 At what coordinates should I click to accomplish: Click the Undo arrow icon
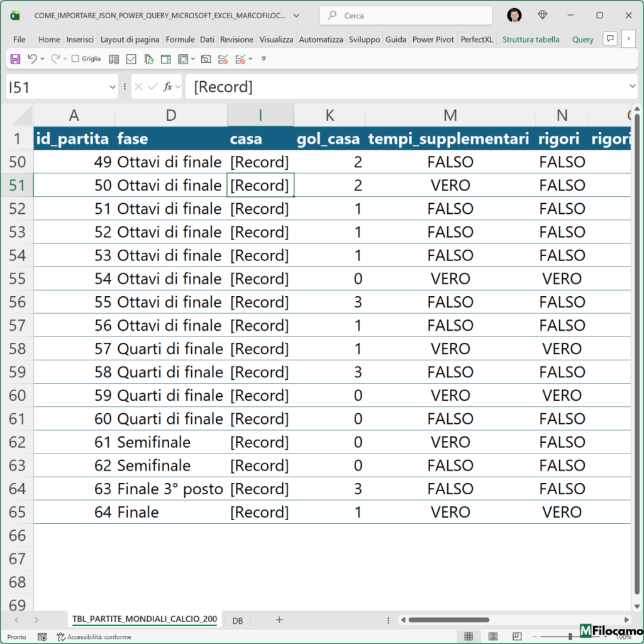tap(32, 58)
